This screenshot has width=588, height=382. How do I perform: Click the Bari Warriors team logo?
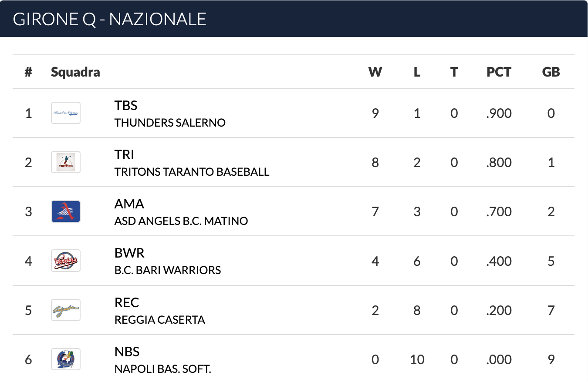(x=66, y=261)
